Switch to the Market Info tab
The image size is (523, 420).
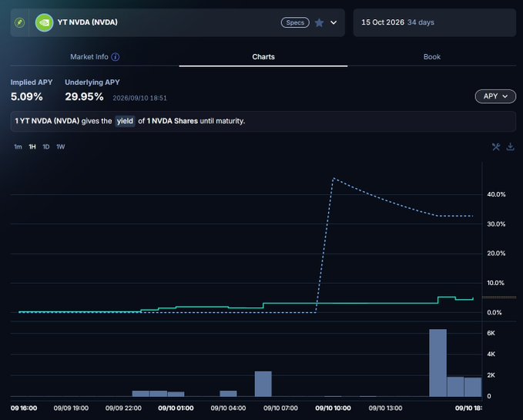pyautogui.click(x=89, y=57)
